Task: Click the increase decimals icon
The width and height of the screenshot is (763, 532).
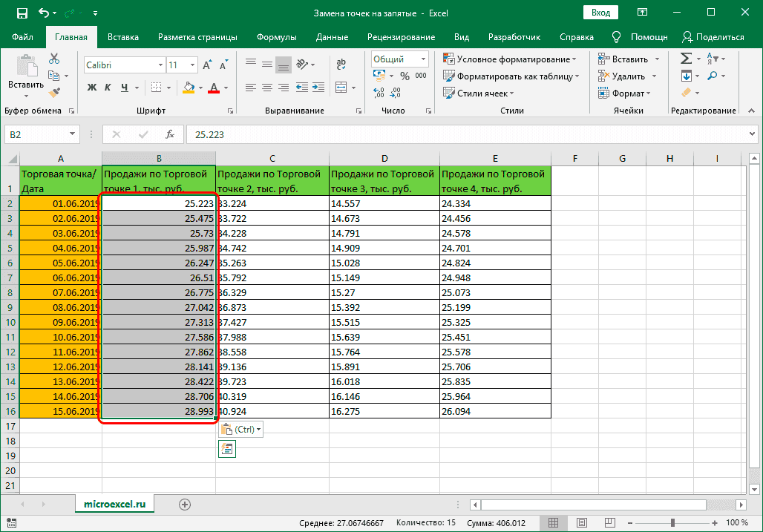Action: (378, 93)
